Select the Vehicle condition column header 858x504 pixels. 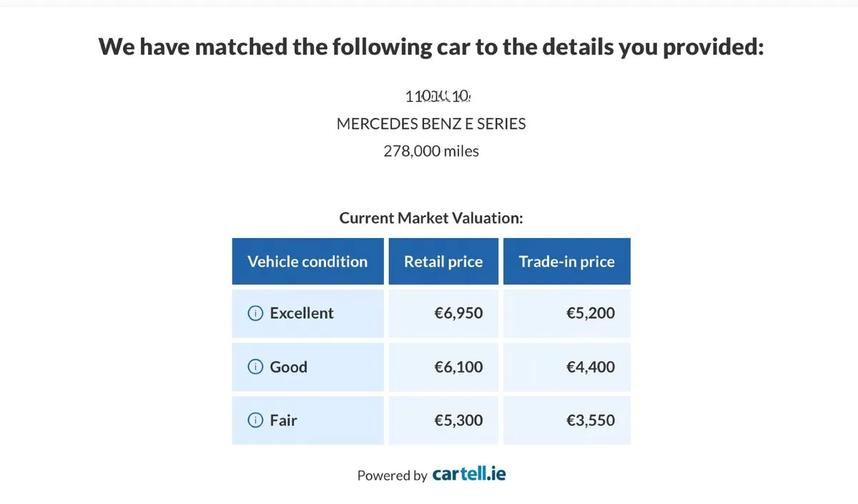tap(307, 262)
